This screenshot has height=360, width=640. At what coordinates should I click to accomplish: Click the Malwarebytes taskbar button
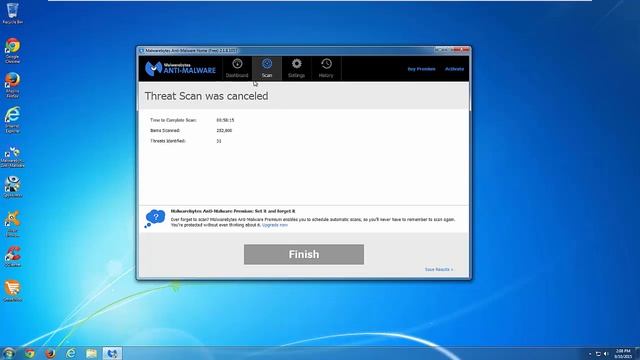click(112, 353)
